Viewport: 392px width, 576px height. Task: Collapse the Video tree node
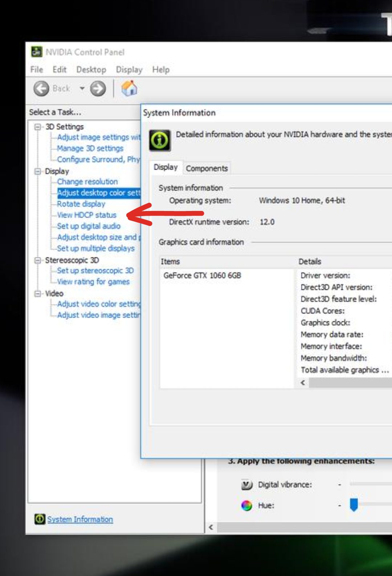[37, 293]
